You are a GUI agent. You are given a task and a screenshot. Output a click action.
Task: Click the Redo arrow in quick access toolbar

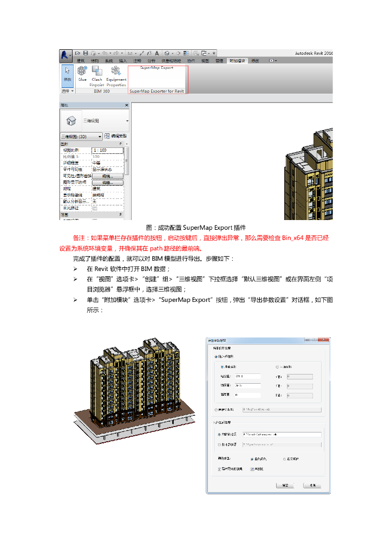116,53
